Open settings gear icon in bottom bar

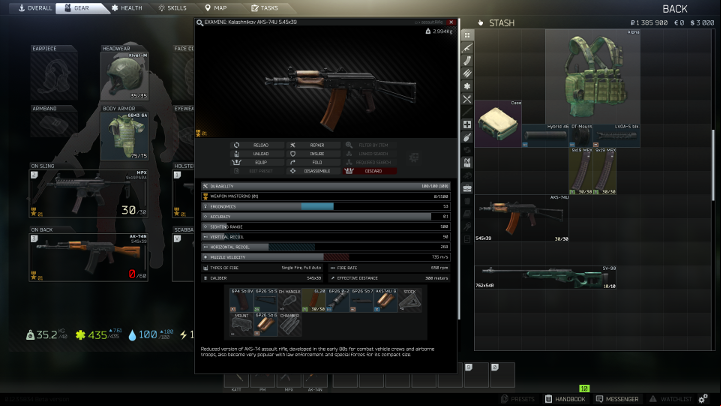pyautogui.click(x=703, y=399)
